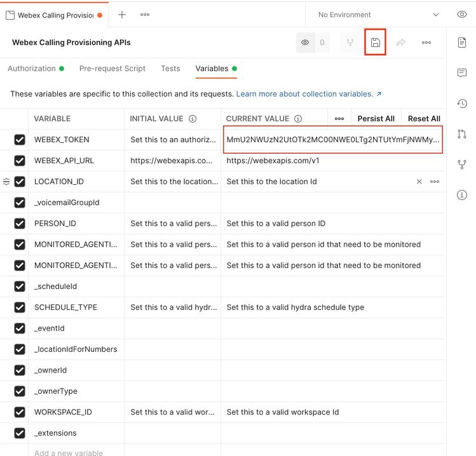Image resolution: width=476 pixels, height=456 pixels.
Task: Delete the LOCATION_ID row with X icon
Action: click(419, 182)
